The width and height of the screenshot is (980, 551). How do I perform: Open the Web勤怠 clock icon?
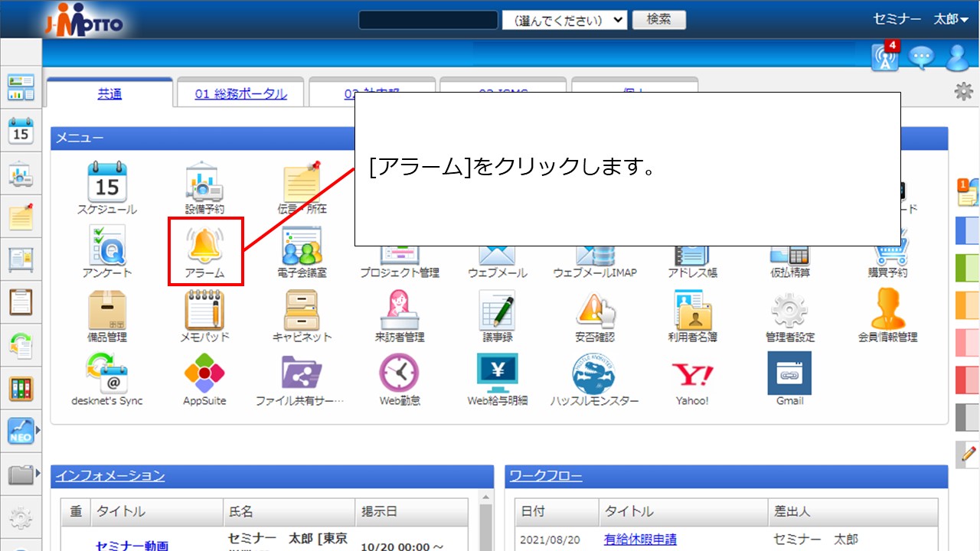click(x=399, y=373)
